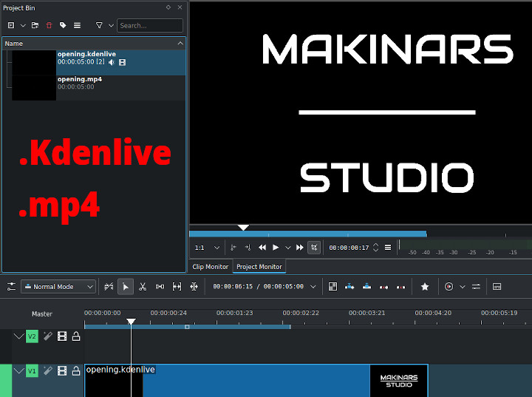
Task: Open Project Bin hamburger options menu
Action: tap(78, 25)
